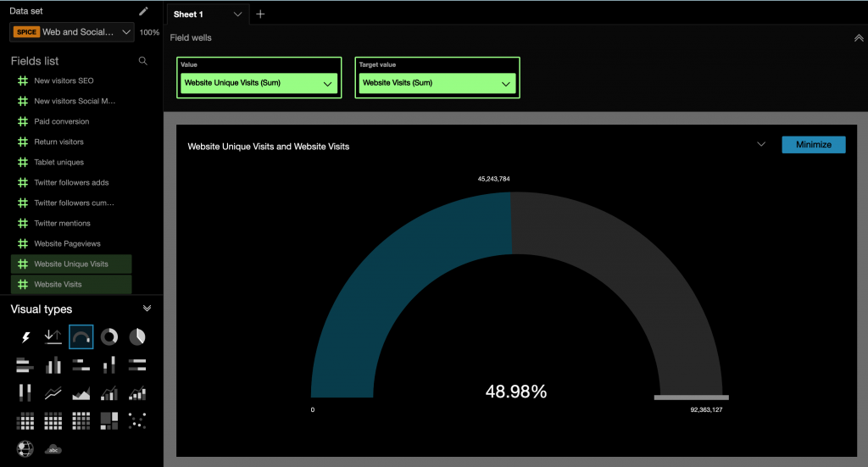Viewport: 868px width, 467px height.
Task: Collapse the Visual types panel
Action: (x=147, y=309)
